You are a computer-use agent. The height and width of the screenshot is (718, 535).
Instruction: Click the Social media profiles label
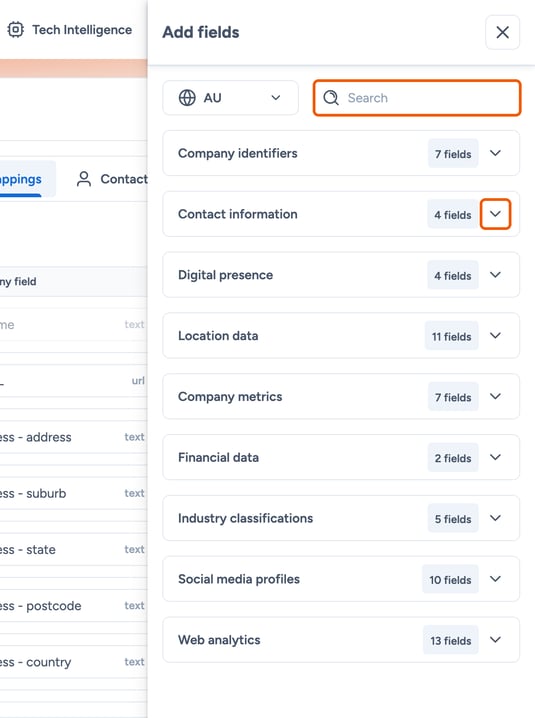pyautogui.click(x=239, y=580)
